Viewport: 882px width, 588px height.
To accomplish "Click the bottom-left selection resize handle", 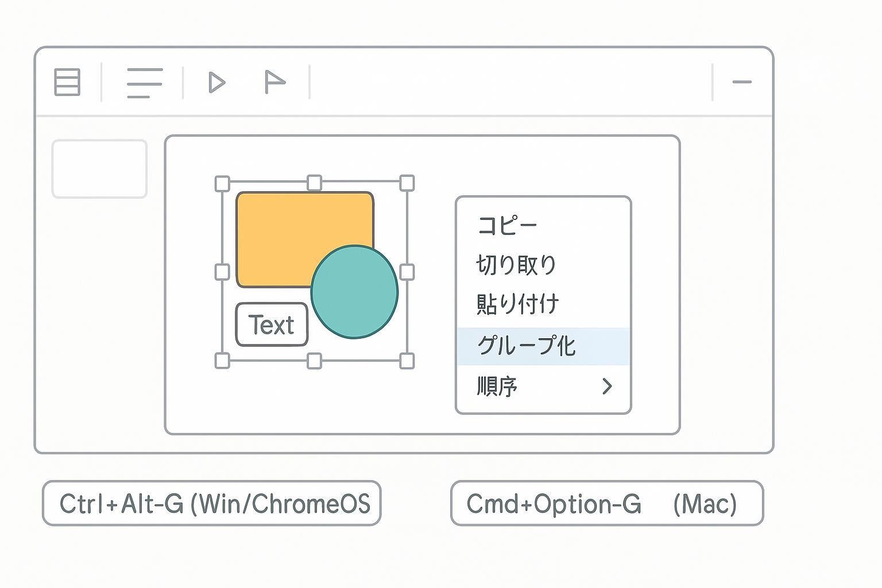I will click(222, 361).
